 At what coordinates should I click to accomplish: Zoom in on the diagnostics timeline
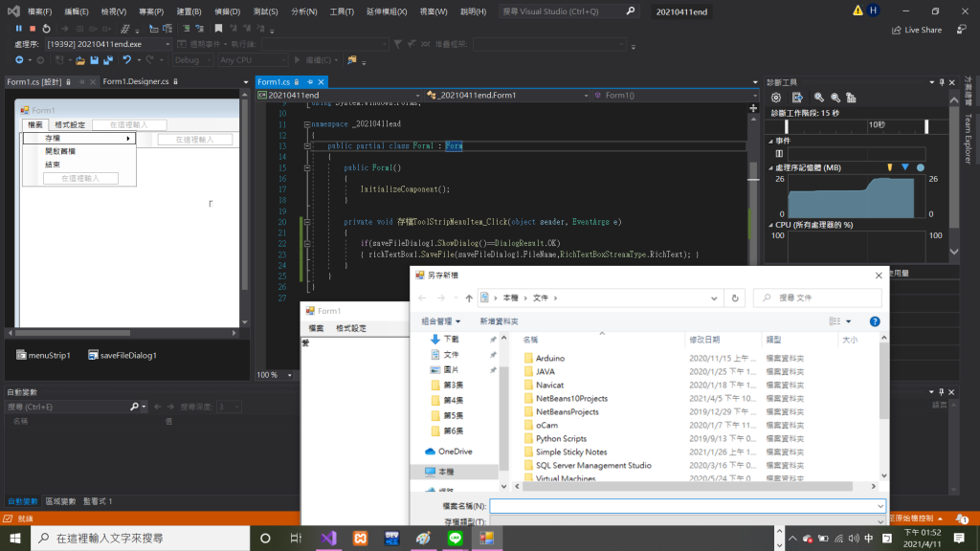pyautogui.click(x=819, y=98)
